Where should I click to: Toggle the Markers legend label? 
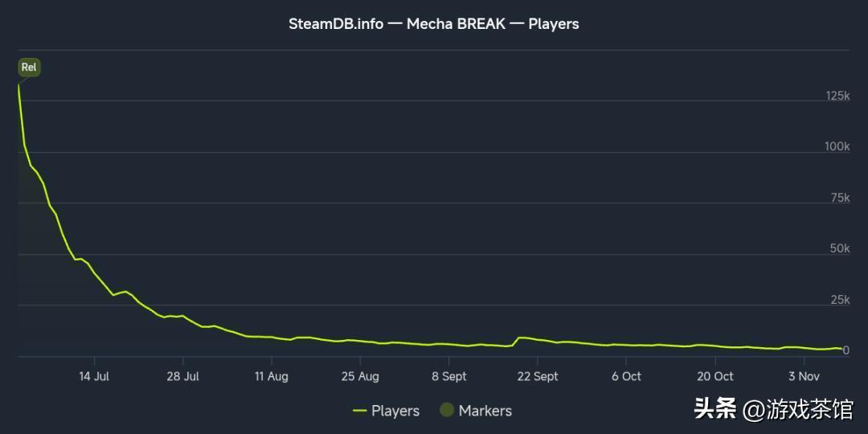point(485,411)
